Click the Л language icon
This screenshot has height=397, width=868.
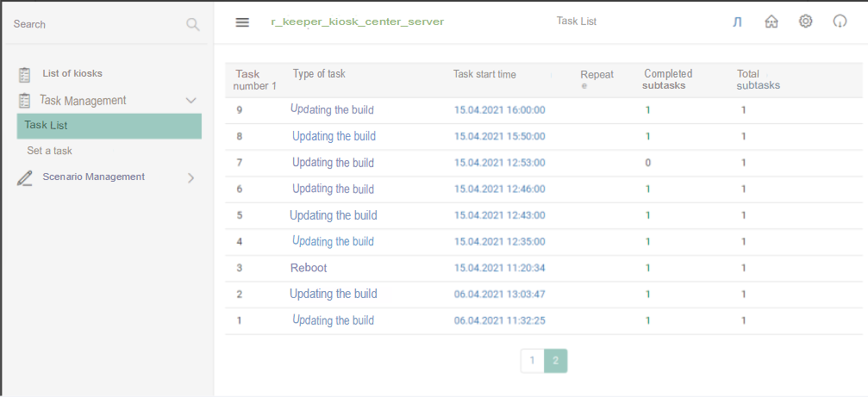coord(737,22)
